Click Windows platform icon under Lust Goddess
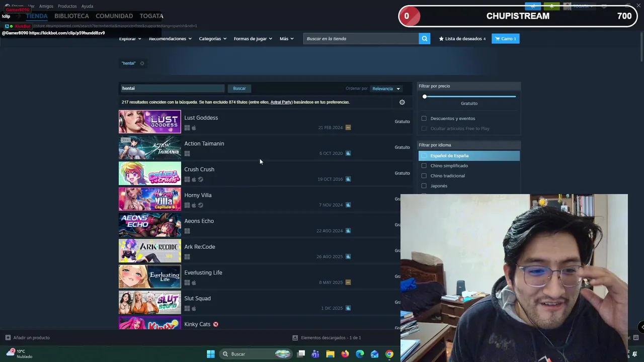The image size is (644, 362). pyautogui.click(x=187, y=128)
